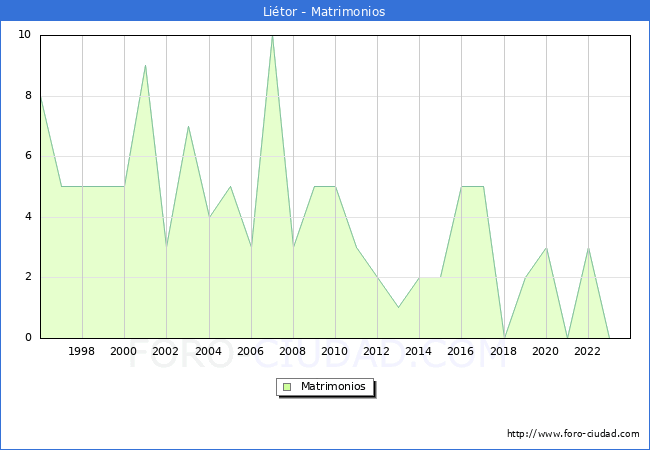The width and height of the screenshot is (650, 450).
Task: Select the 2006 x-axis label
Action: 250,351
